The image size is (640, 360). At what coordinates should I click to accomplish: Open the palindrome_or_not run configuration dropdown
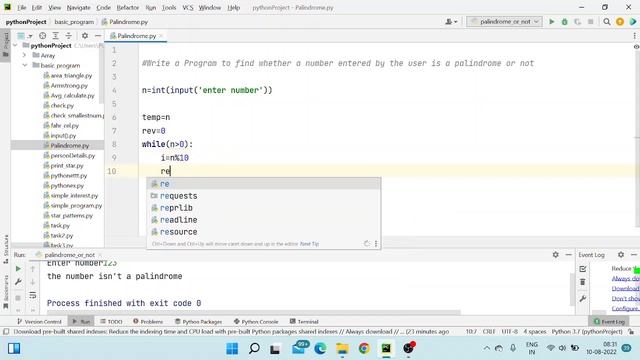tap(504, 22)
